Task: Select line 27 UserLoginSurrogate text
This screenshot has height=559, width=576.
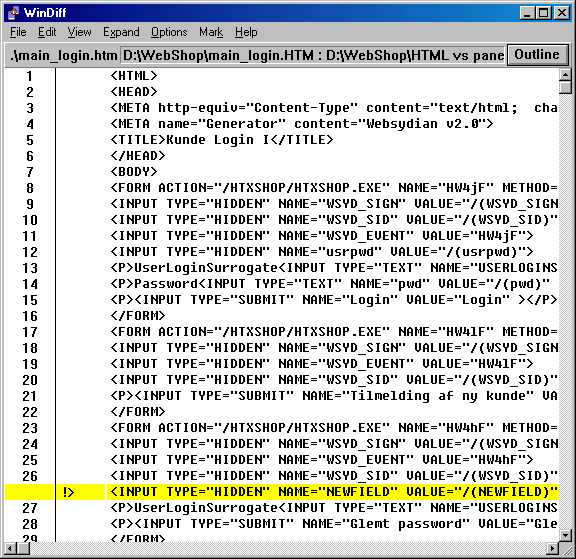Action: pos(334,508)
